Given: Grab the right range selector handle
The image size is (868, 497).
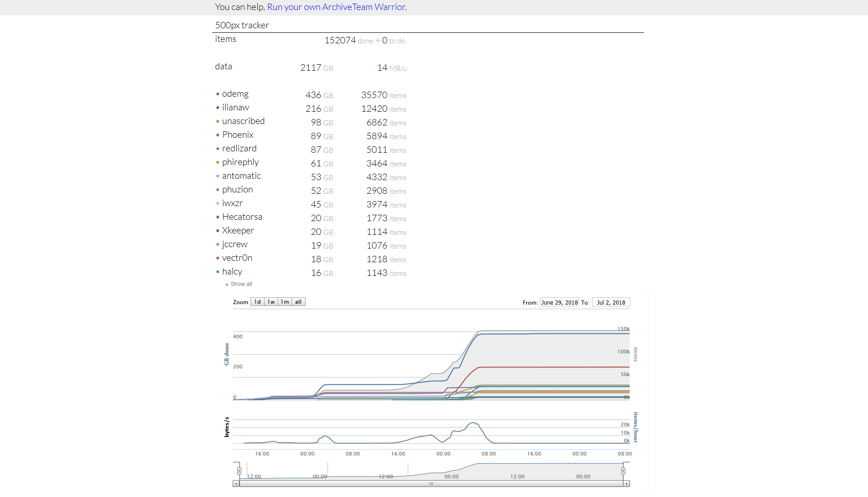Looking at the screenshot, I should (x=623, y=471).
